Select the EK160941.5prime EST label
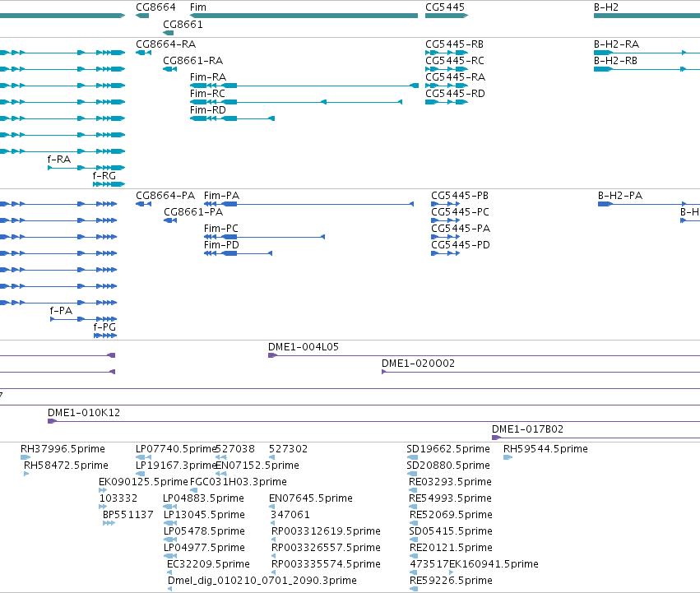Viewport: 700px width, 593px height. click(x=494, y=564)
